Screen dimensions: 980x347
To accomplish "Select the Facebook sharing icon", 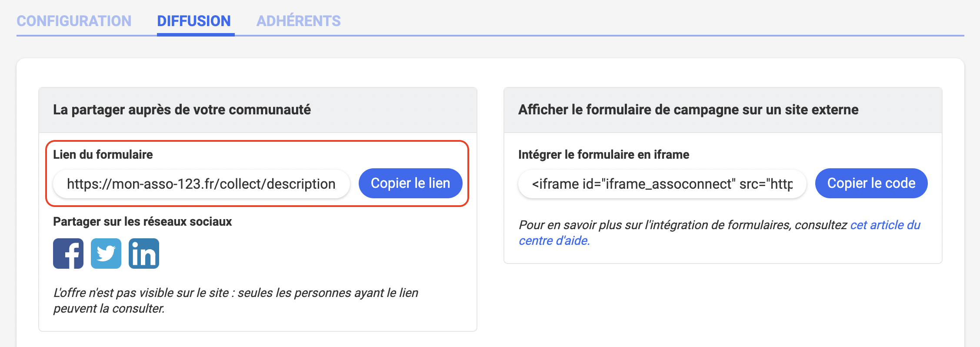I will click(68, 254).
